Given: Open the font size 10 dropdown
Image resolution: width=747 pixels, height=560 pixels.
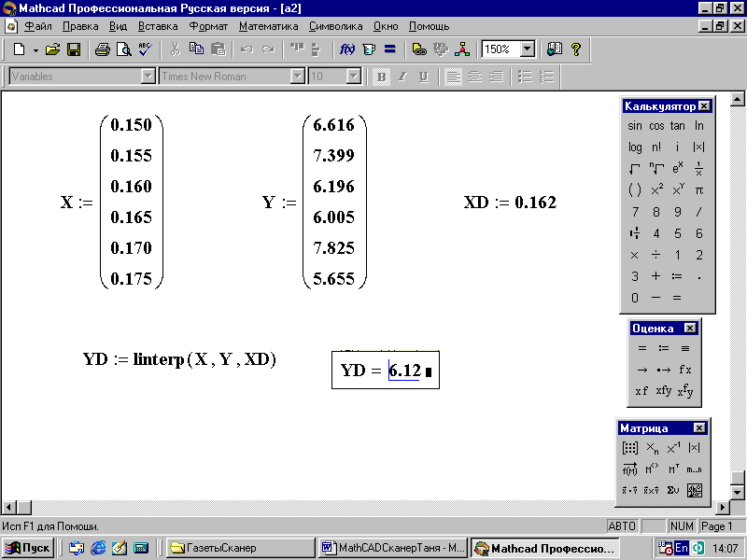Looking at the screenshot, I should 353,77.
